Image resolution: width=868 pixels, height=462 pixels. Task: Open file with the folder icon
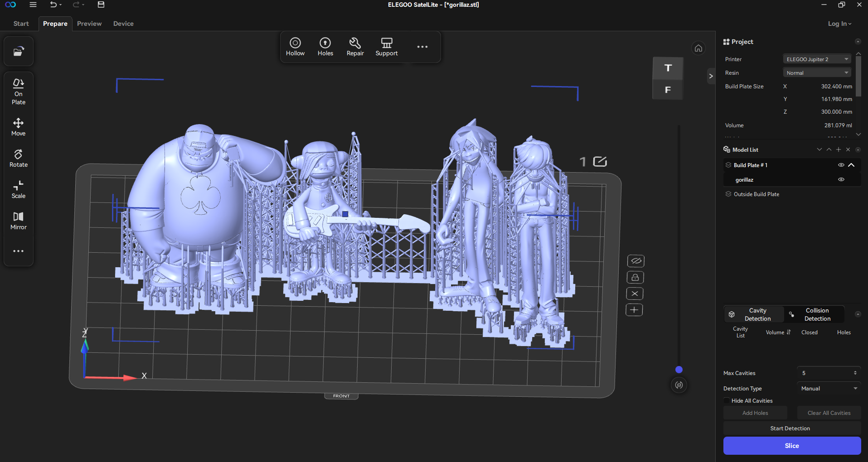(x=19, y=52)
